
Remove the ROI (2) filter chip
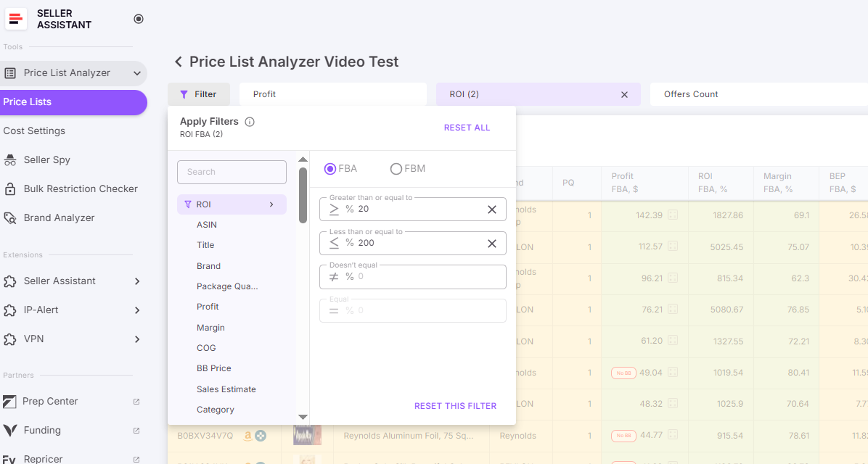point(624,94)
